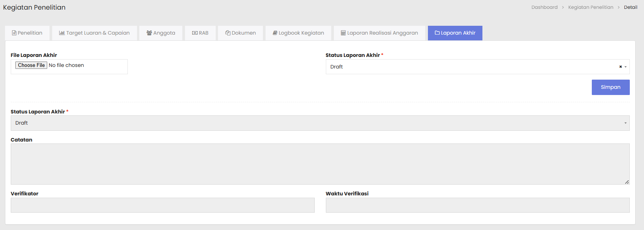Expand the upper Status Laporan Akhir dropdown arrow
Screen dimensions: 644x230
(626, 67)
